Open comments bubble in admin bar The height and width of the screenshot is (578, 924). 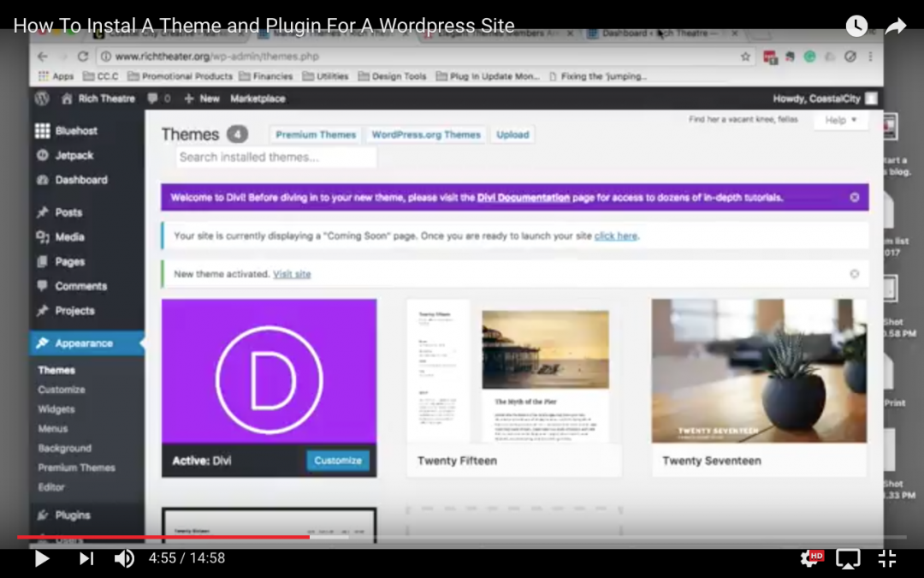pos(159,98)
